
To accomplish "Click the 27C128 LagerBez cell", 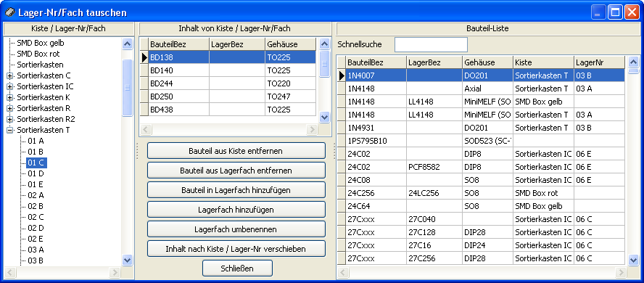I will [x=434, y=232].
